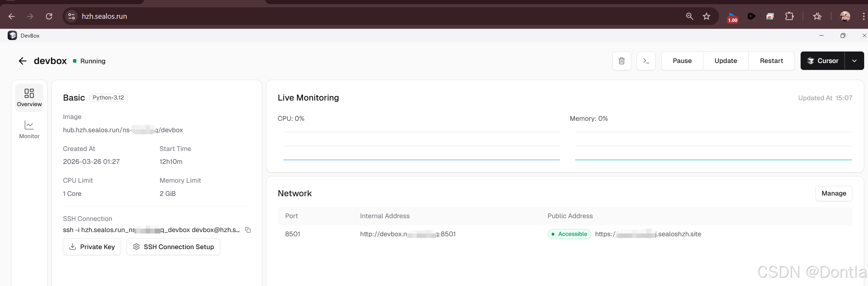Click the Update button
This screenshot has width=868, height=286.
[x=726, y=61]
